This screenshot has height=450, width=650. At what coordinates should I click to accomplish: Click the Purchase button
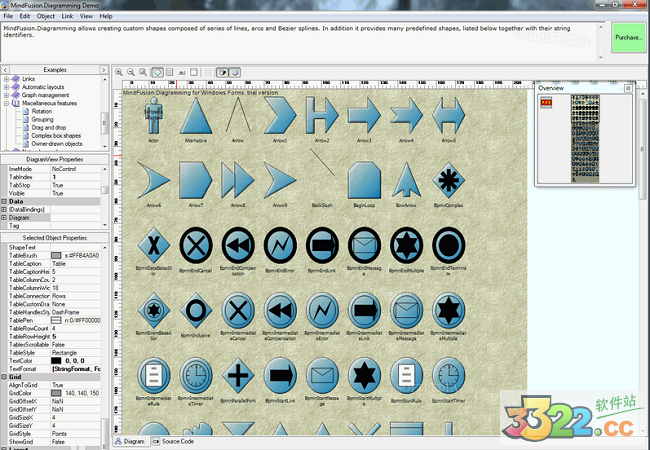click(x=628, y=37)
